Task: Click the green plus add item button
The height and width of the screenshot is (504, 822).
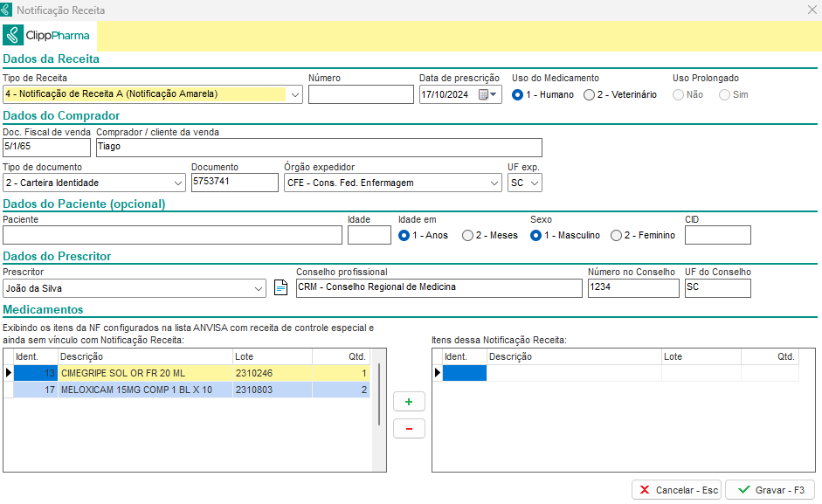Action: click(409, 402)
